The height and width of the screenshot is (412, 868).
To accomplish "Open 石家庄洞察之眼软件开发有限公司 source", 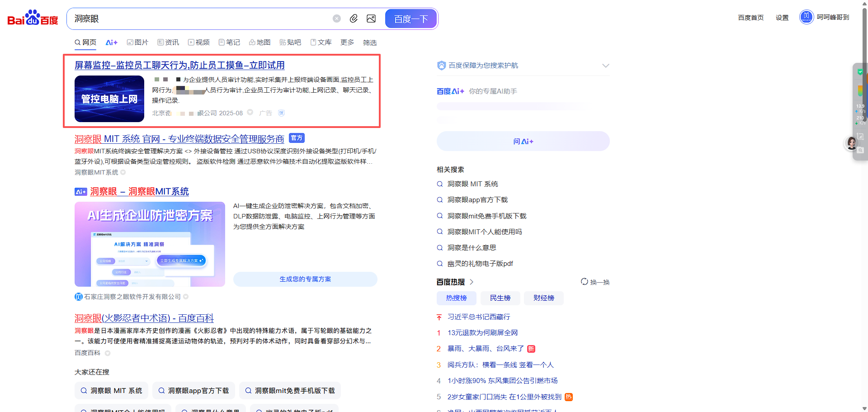I will (x=132, y=297).
